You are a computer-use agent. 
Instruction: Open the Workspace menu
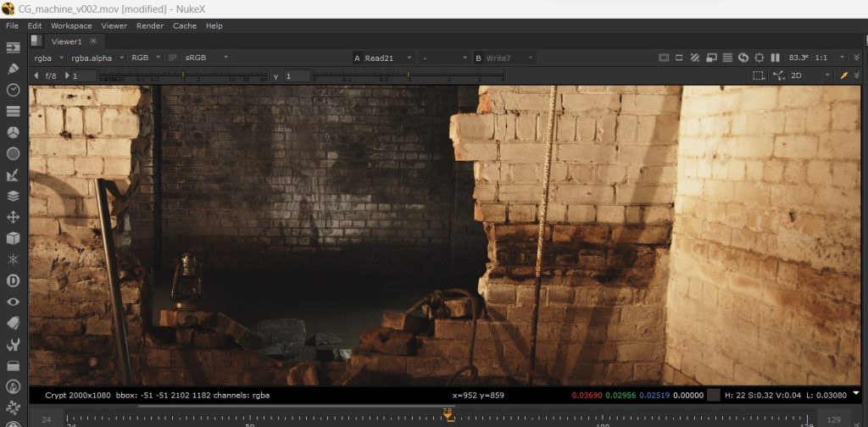[71, 26]
